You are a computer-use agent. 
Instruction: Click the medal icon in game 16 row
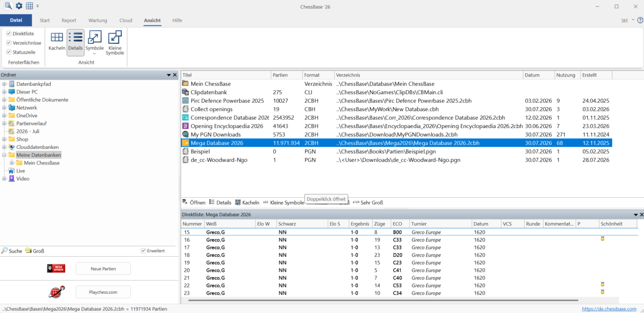[x=603, y=239]
